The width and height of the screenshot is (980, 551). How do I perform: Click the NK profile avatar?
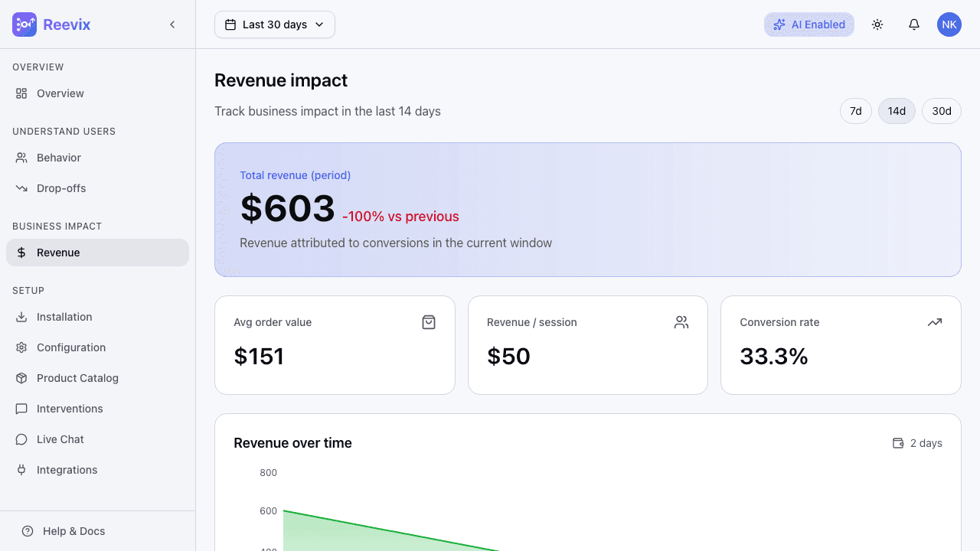[949, 24]
